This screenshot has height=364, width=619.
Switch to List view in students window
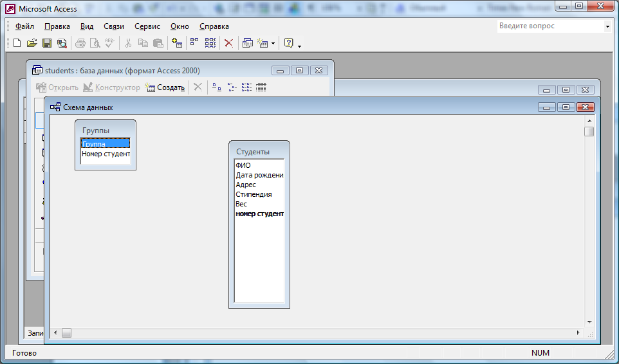[246, 87]
